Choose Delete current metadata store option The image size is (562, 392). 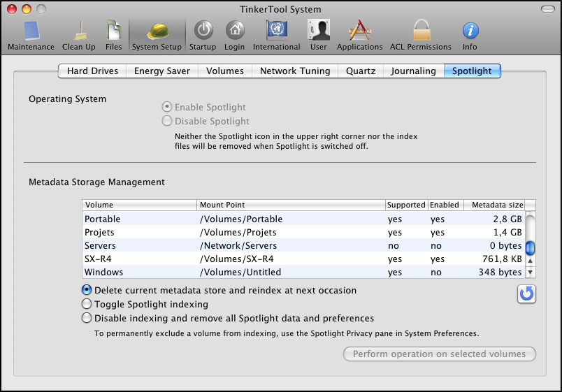pyautogui.click(x=87, y=290)
